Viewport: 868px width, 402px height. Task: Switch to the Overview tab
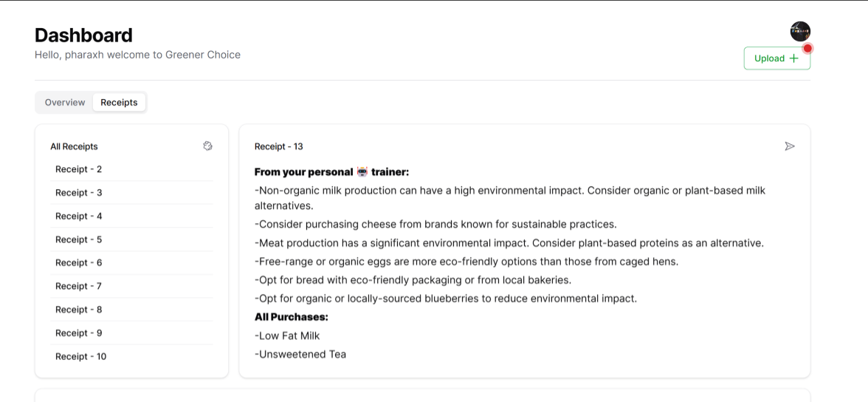click(65, 103)
